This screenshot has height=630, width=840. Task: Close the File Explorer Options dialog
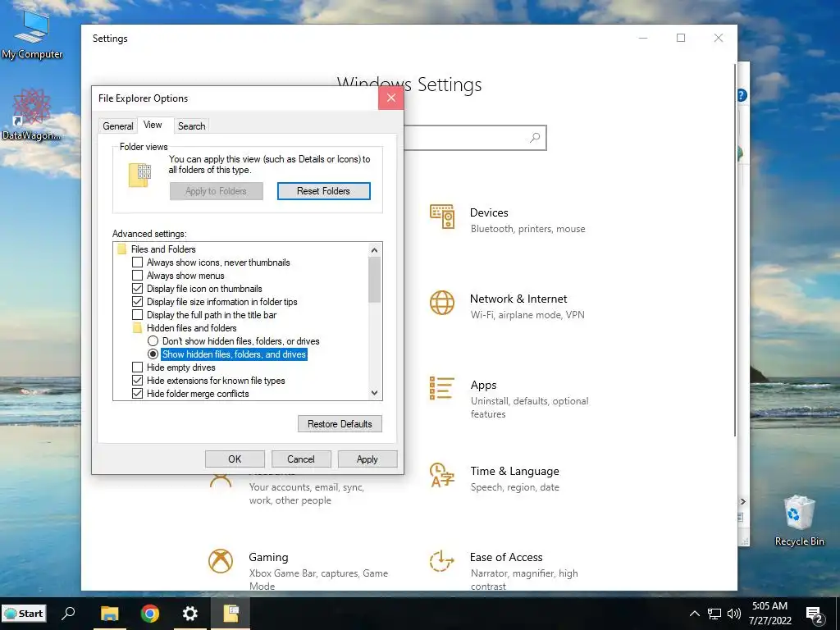tap(391, 98)
